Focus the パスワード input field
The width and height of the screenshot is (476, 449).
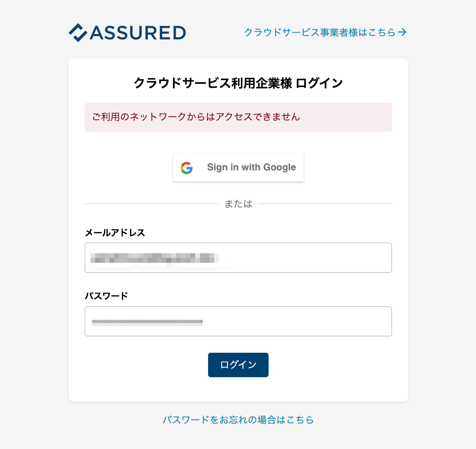click(238, 321)
